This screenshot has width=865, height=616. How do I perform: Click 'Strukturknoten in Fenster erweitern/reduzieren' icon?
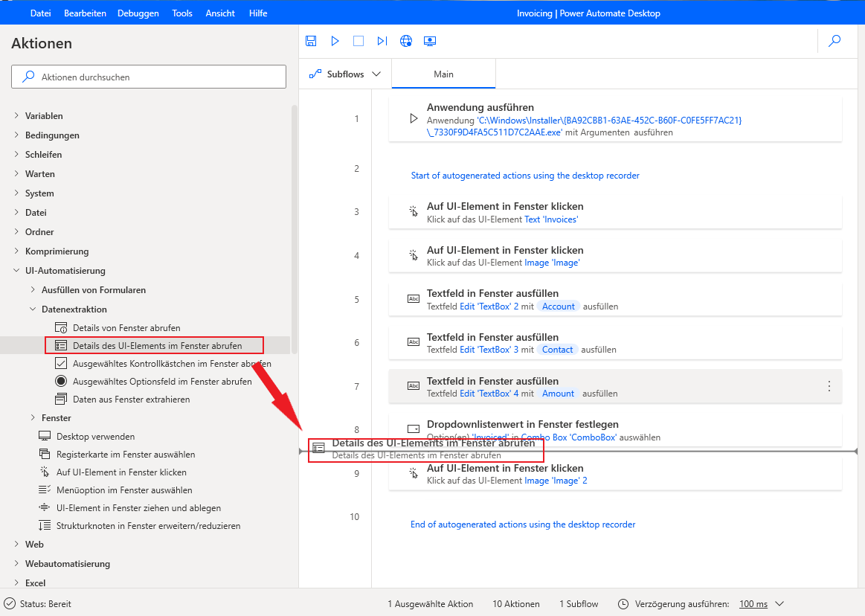[x=45, y=525]
